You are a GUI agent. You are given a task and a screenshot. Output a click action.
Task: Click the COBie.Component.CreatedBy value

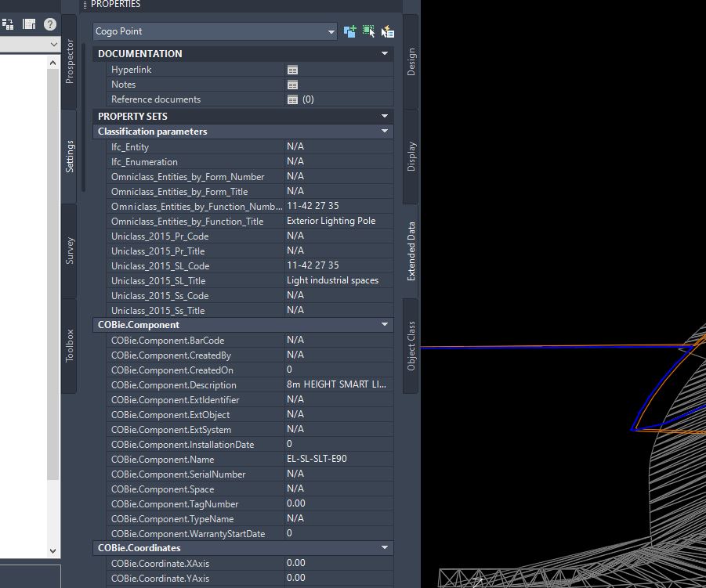click(339, 355)
